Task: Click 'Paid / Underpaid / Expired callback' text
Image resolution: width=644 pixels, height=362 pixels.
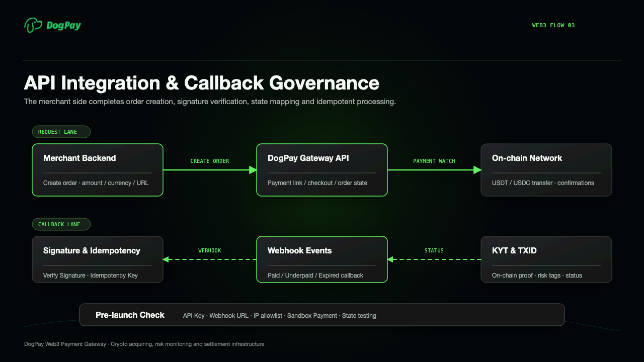Action: 315,276
